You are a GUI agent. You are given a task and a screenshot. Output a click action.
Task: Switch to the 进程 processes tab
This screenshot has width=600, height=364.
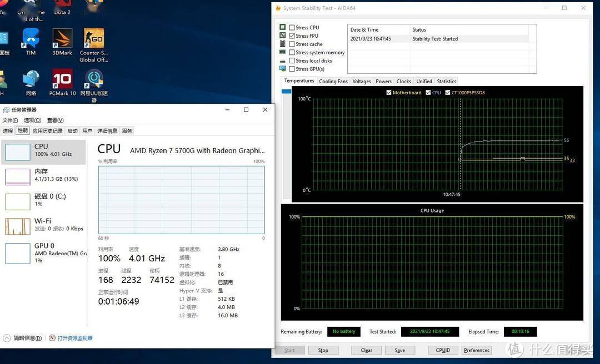pos(7,131)
